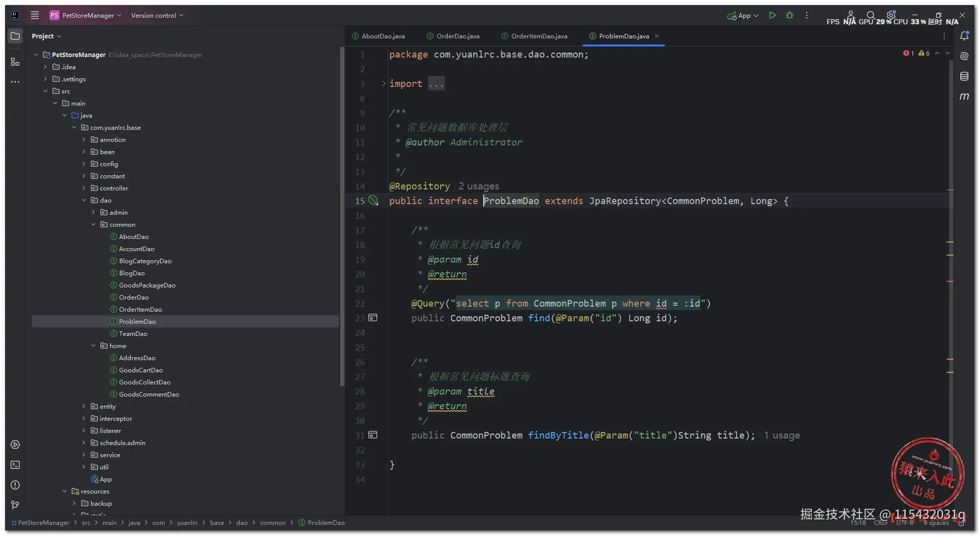Open the Maven tool window
The height and width of the screenshot is (536, 980).
[x=964, y=96]
